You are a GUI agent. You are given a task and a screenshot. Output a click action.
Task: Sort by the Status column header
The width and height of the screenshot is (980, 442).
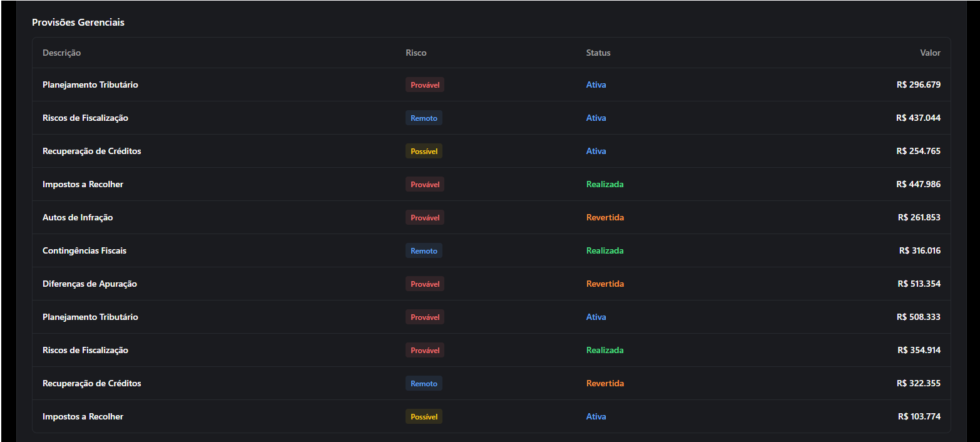point(598,53)
